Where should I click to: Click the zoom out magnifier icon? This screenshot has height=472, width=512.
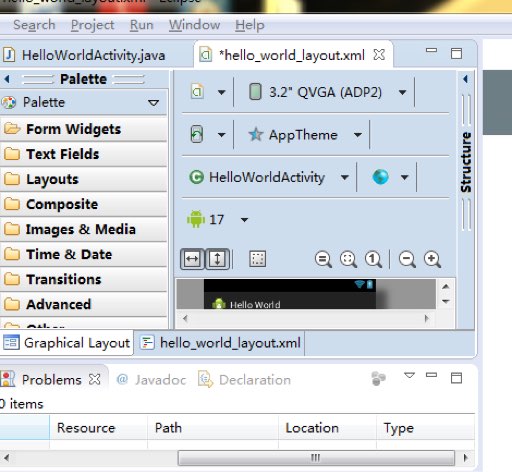point(407,259)
